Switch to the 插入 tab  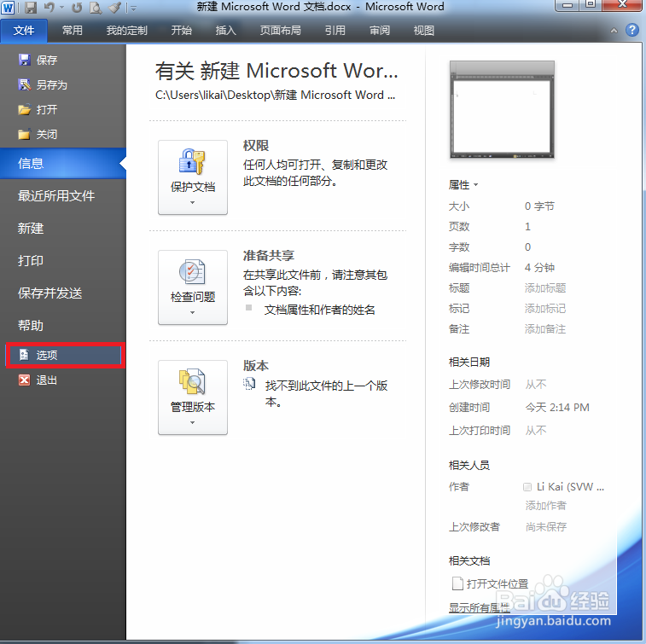(x=226, y=31)
